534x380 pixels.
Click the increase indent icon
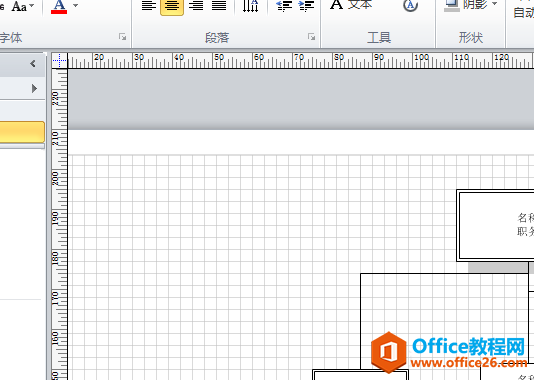click(306, 6)
